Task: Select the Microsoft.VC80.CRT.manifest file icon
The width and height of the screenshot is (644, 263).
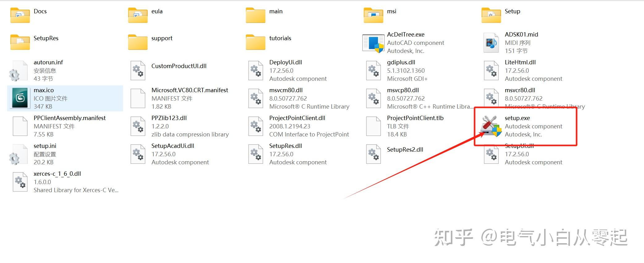Action: pyautogui.click(x=138, y=98)
